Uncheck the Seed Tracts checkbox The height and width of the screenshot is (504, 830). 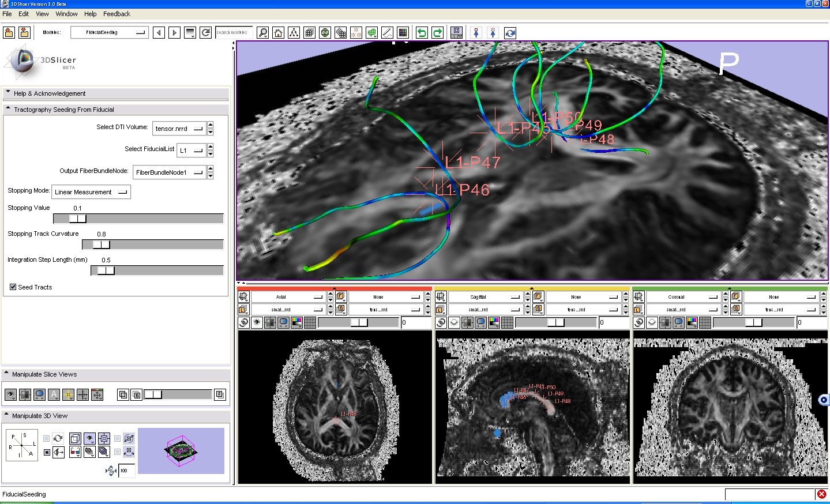(13, 287)
